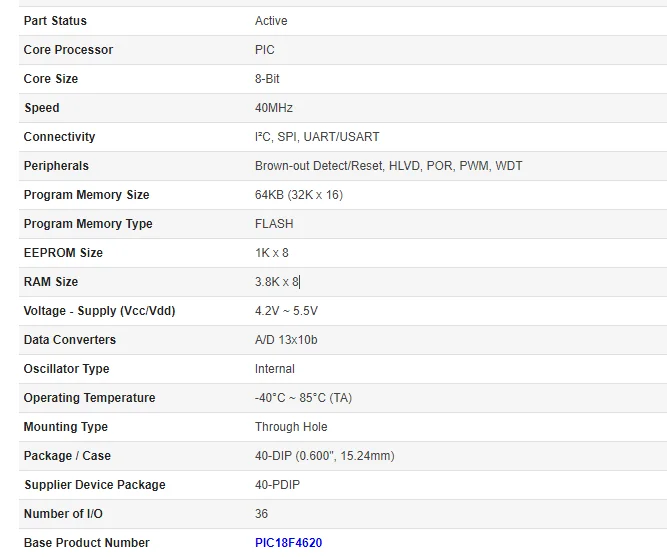Click the Brown-out Detect/Reset peripherals value

388,166
